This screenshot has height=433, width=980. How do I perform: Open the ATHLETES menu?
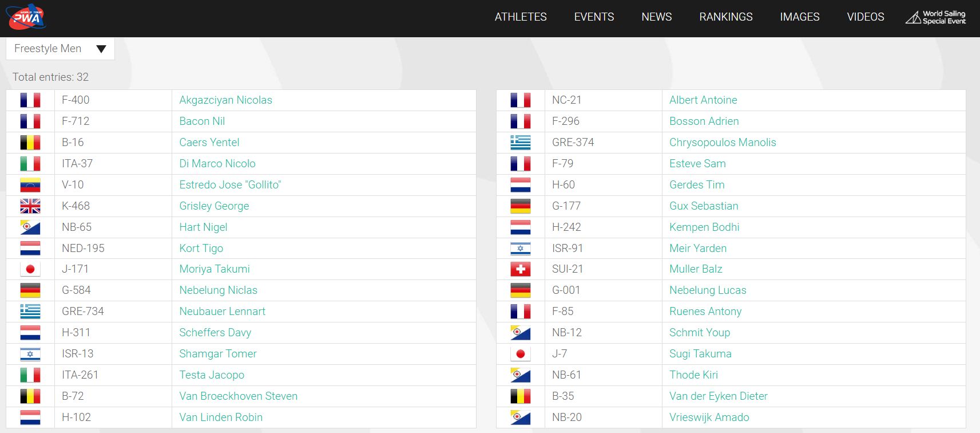pyautogui.click(x=521, y=17)
